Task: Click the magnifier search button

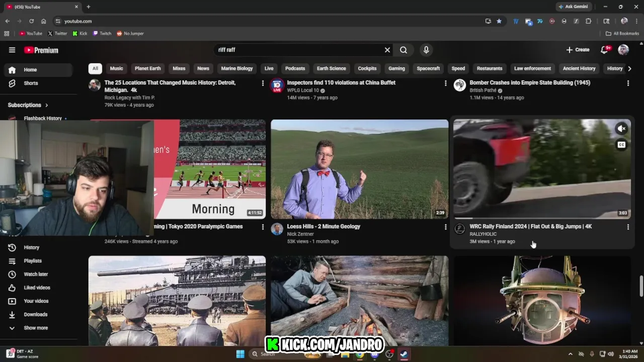Action: click(404, 50)
